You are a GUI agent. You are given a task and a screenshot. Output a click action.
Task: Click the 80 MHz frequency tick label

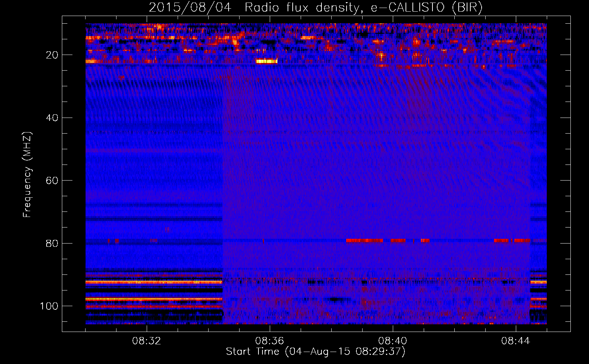click(x=52, y=243)
